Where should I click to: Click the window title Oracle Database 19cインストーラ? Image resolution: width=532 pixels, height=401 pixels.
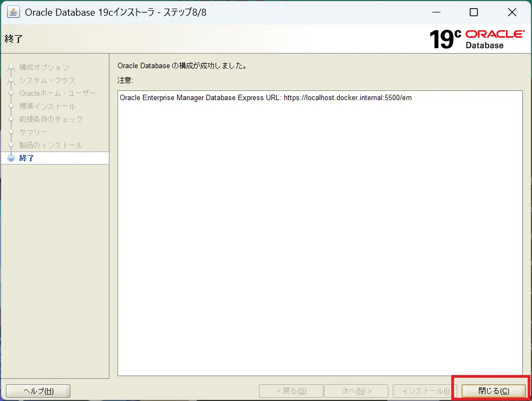coord(116,12)
